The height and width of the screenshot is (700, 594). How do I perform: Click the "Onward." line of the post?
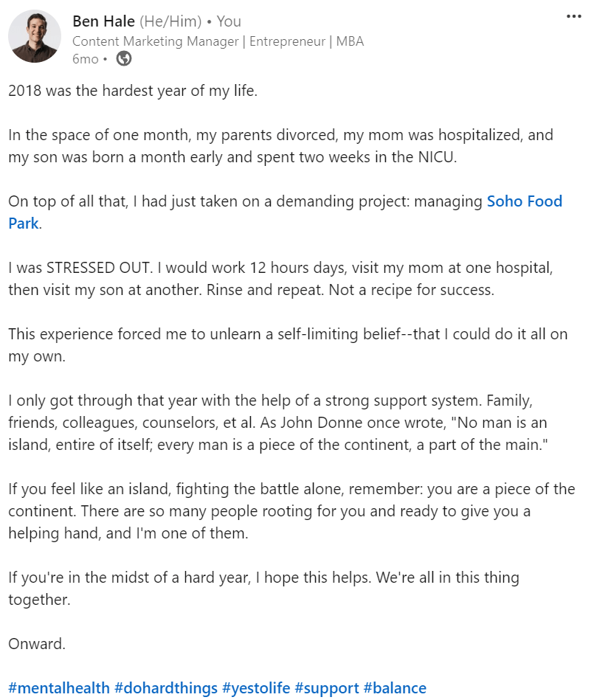(37, 643)
